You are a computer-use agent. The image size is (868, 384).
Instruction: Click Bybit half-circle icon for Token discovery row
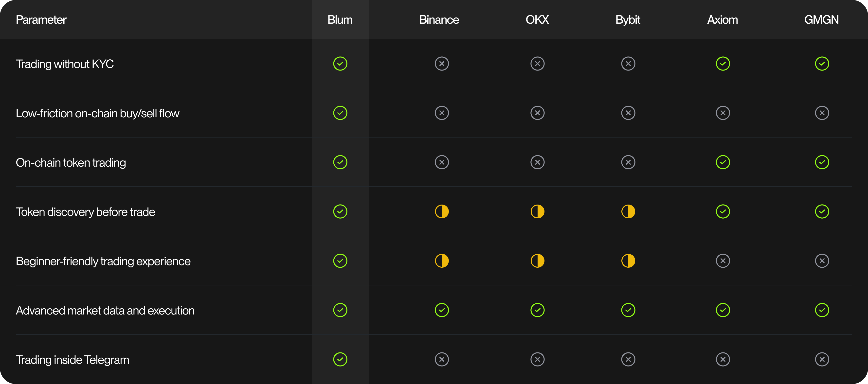coord(628,211)
